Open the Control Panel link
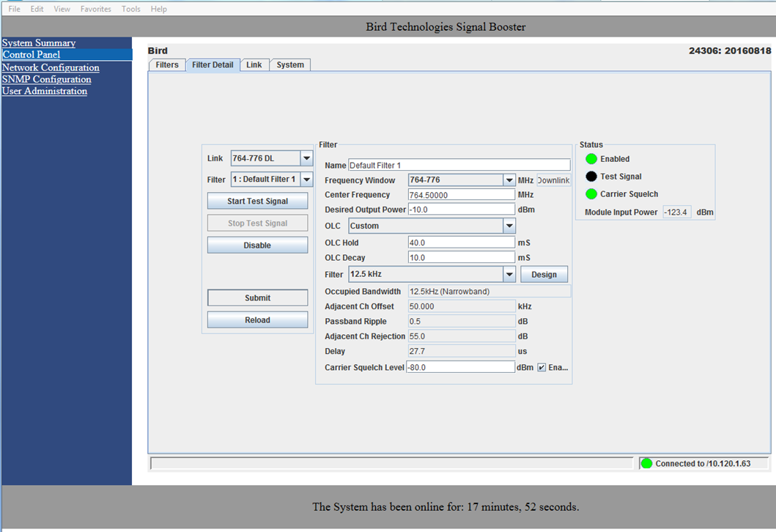 click(x=32, y=54)
